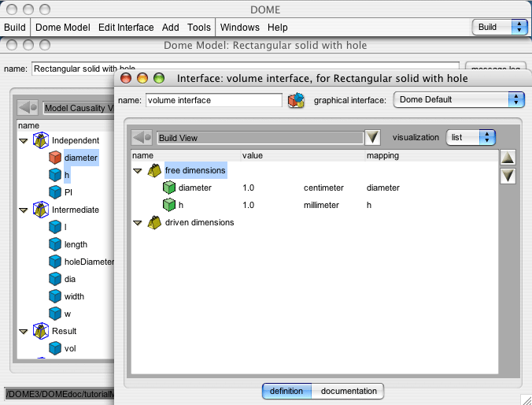The height and width of the screenshot is (405, 532).
Task: Click the message log button
Action: (495, 66)
